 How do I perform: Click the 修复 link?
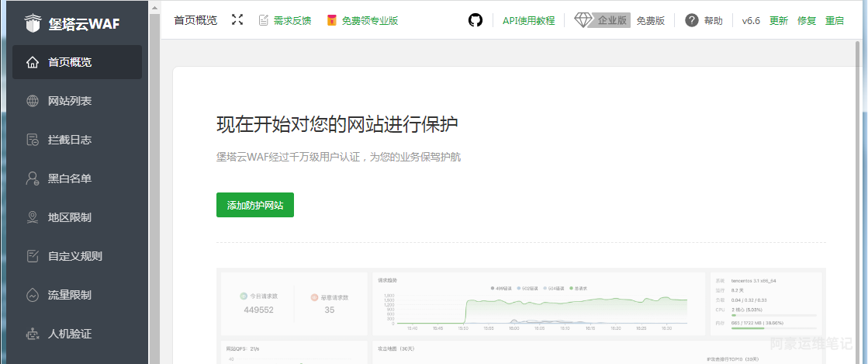click(807, 20)
